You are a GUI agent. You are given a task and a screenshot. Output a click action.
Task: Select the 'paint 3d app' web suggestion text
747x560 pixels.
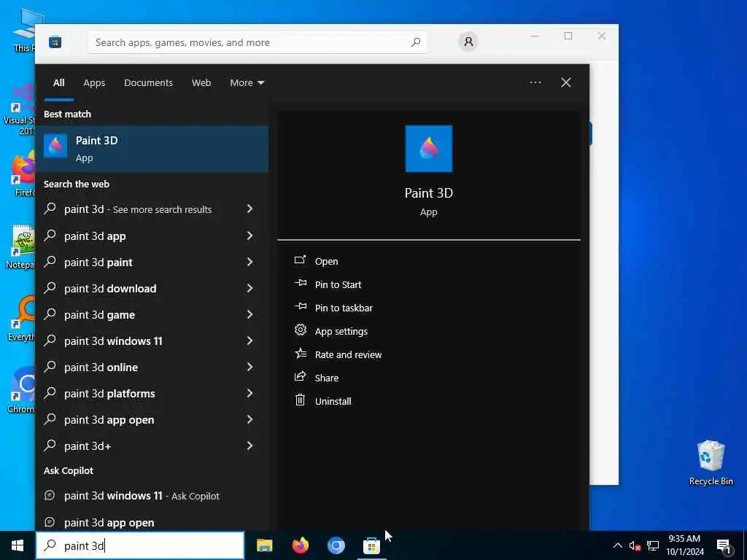pos(95,236)
